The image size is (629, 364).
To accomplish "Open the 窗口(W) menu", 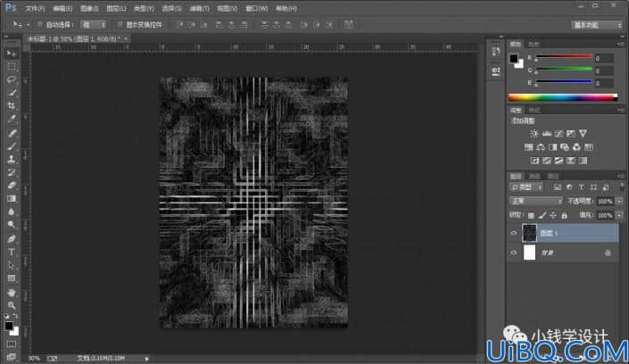I will click(257, 8).
